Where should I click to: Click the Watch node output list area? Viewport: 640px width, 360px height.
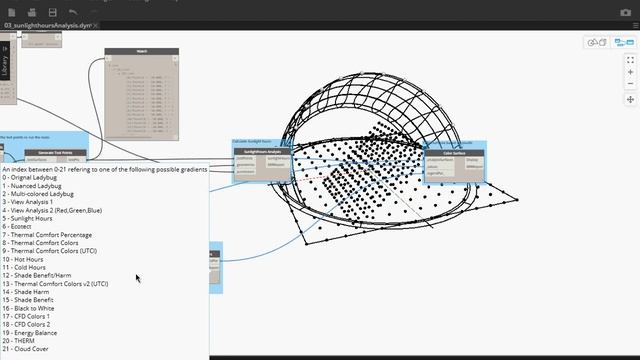pos(142,99)
